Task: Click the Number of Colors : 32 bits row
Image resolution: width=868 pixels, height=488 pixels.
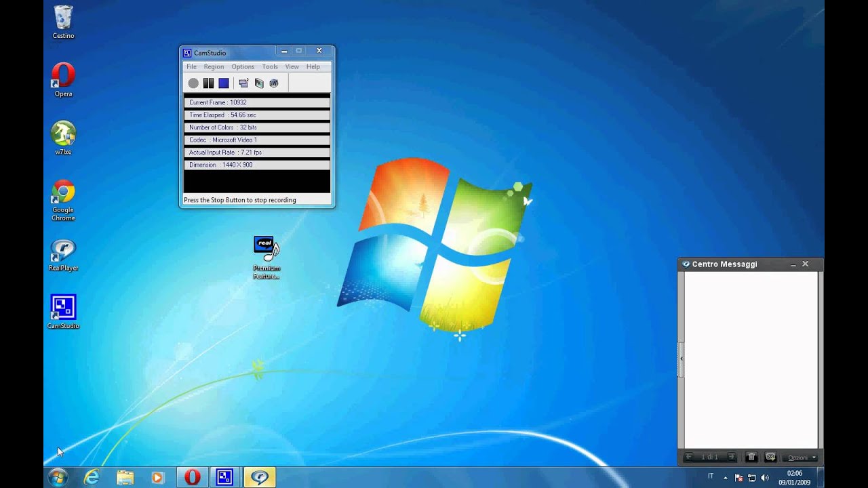Action: (x=257, y=127)
